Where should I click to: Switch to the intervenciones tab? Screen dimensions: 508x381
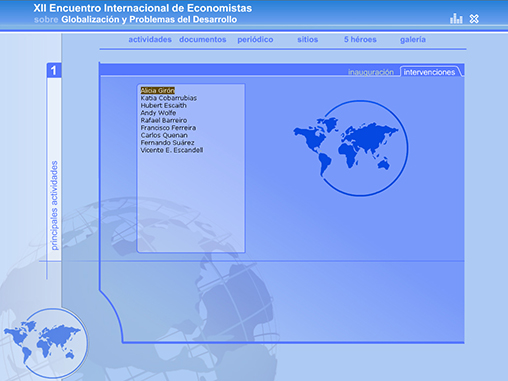[x=429, y=72]
